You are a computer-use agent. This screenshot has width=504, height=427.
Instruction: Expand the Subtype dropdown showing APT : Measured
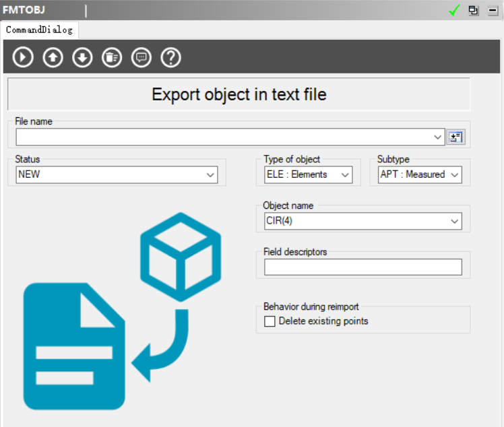pyautogui.click(x=454, y=175)
